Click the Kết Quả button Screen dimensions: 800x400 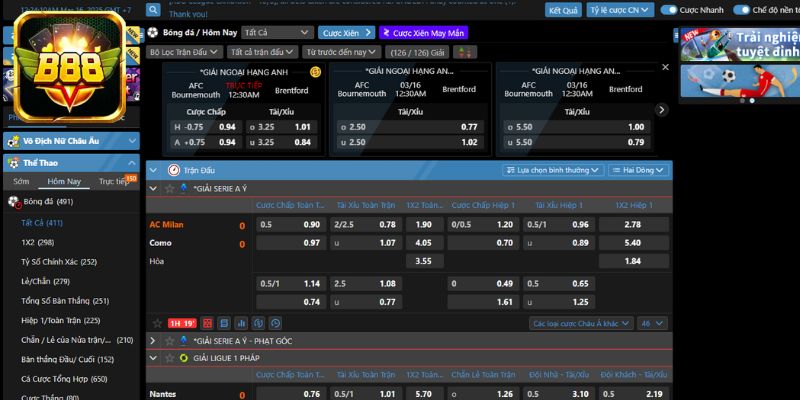(563, 10)
